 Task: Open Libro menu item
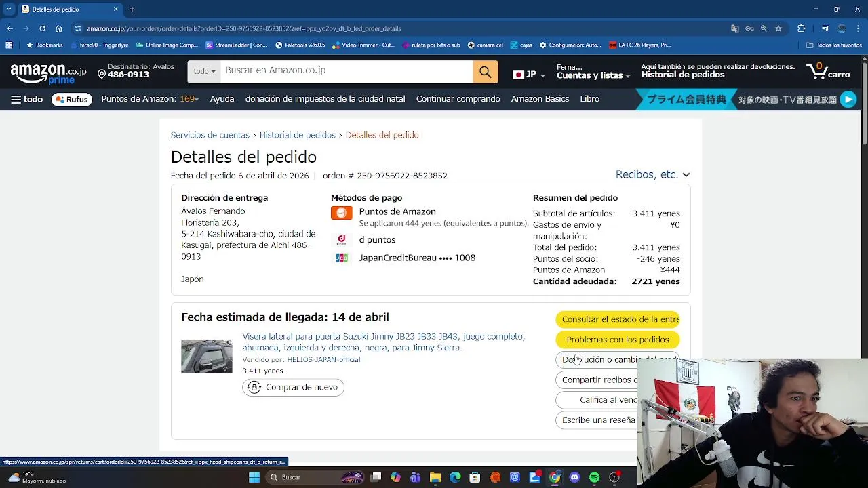point(589,99)
